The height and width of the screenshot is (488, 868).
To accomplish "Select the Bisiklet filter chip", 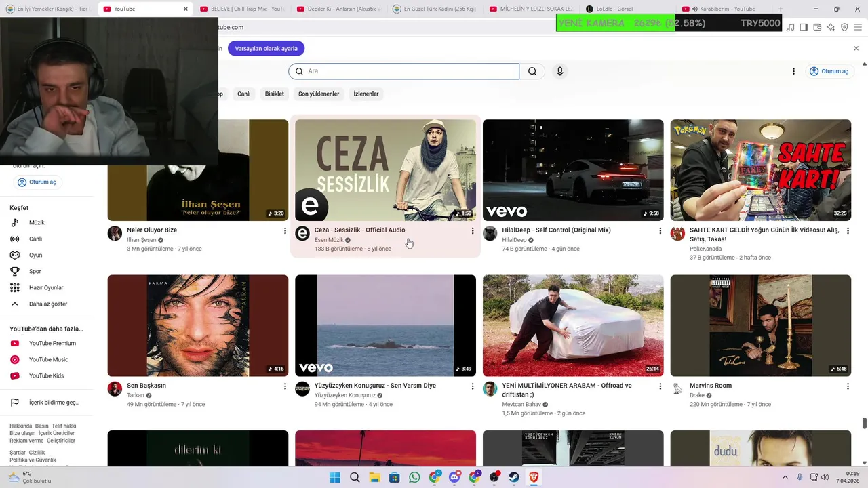I will [275, 94].
